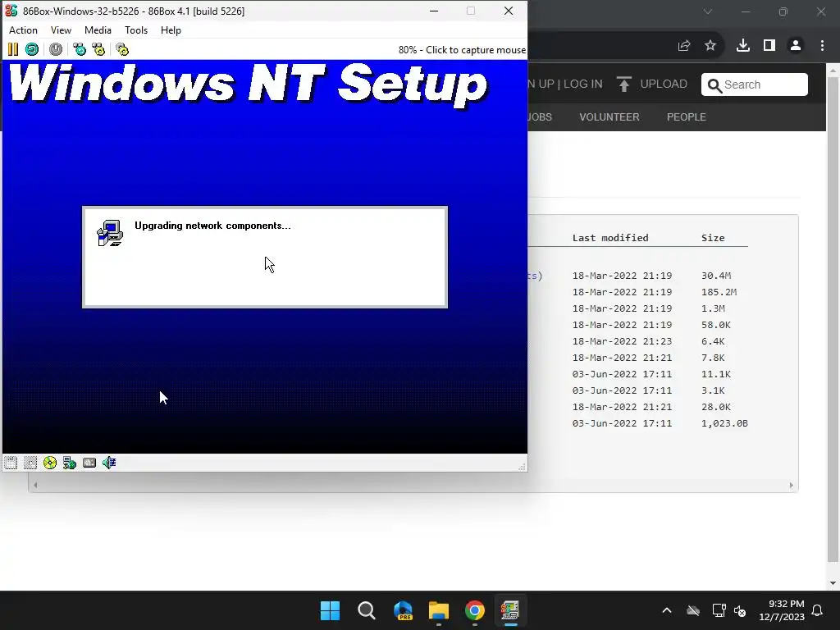Screen dimensions: 840x630
Task: Click the second floppy drive status icon
Action: click(30, 463)
